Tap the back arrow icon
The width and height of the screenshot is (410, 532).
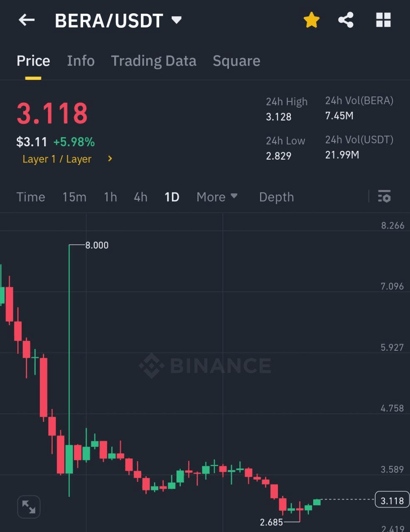coord(27,20)
